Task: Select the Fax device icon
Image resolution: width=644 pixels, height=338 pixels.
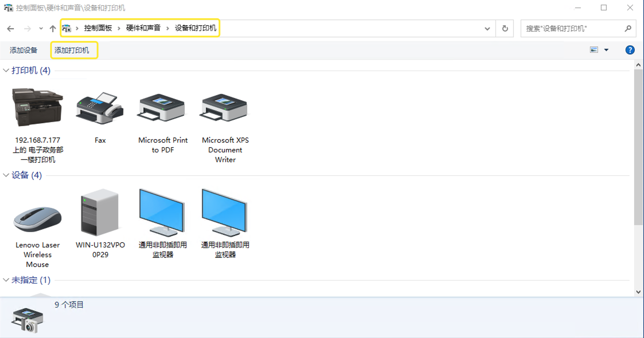Action: tap(100, 108)
